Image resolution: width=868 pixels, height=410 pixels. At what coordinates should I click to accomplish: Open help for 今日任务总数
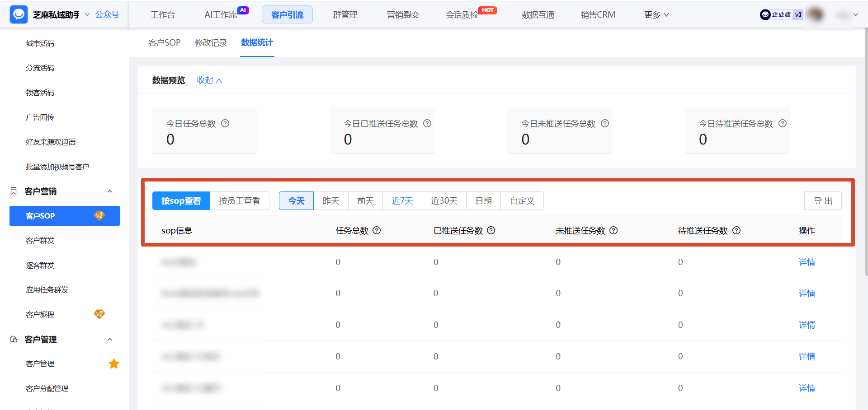[x=225, y=123]
